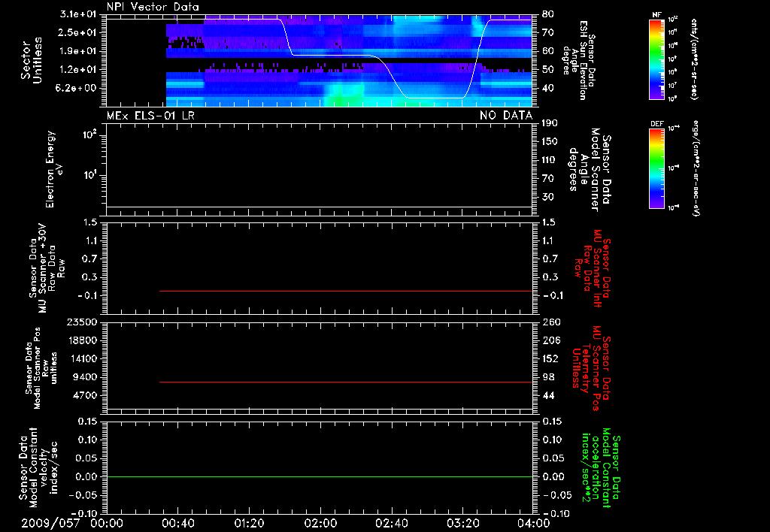
Task: Click the '1.9e+01' sector tick label
Action: [x=78, y=51]
